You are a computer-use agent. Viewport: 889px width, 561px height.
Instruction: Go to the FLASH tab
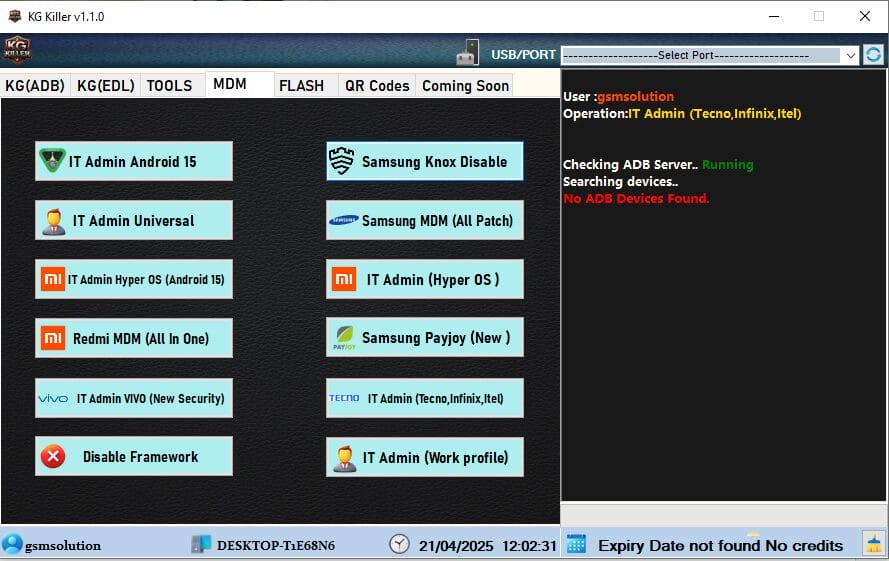coord(301,86)
